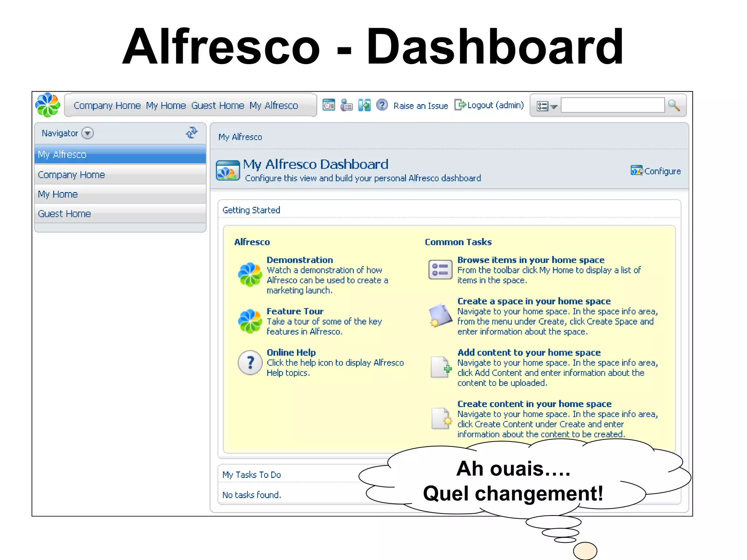Click the first toolbar window icon
This screenshot has height=560, width=747.
329,105
